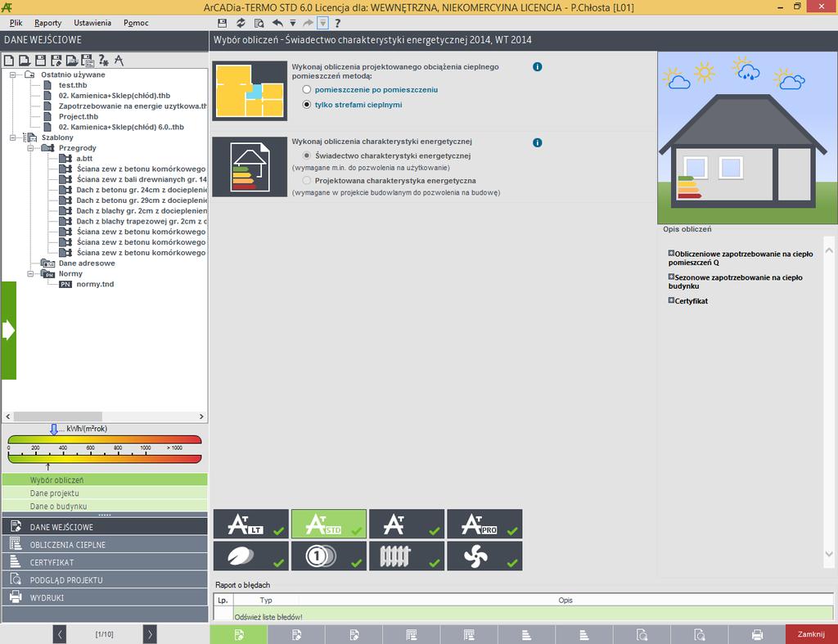Collapse the 'Szablony' tree node
This screenshot has width=838, height=644.
pos(13,138)
